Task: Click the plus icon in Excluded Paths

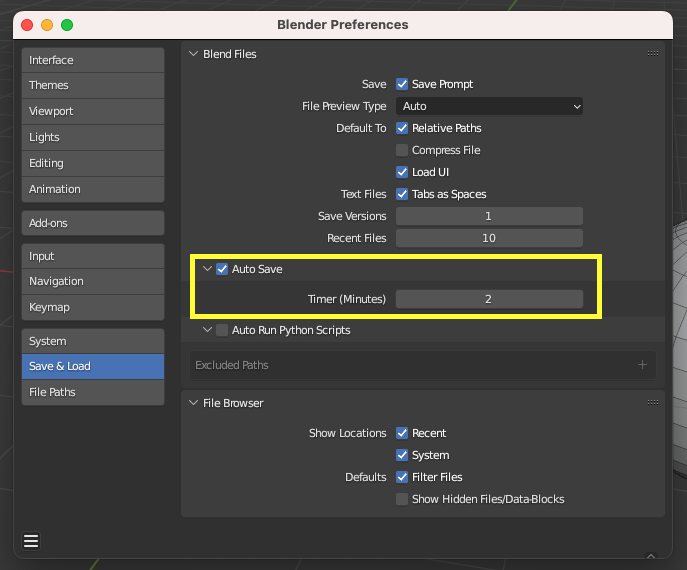Action: pos(642,365)
